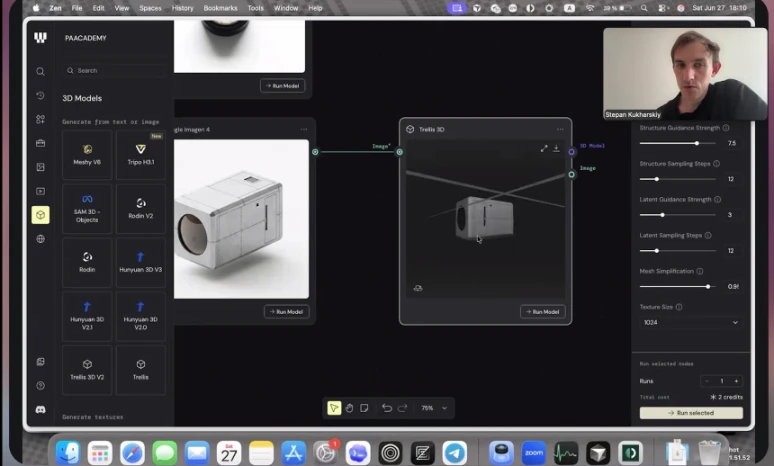Screen dimensions: 774x466
Task: Decrease the Runs count with minus
Action: (707, 381)
